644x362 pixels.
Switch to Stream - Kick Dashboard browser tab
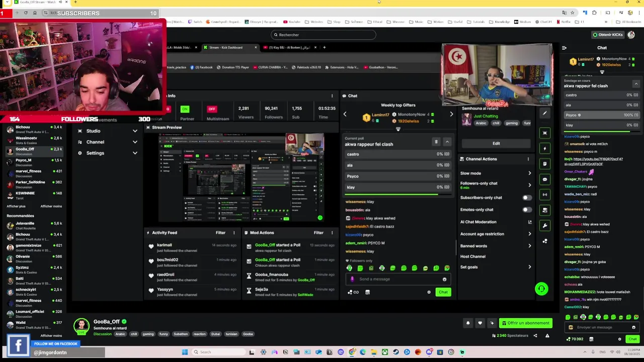point(229,47)
